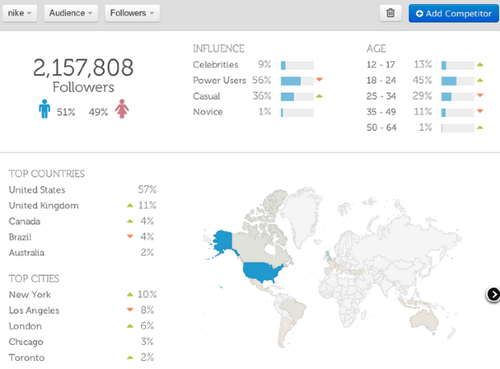Viewport: 500px width, 369px height.
Task: Click the TOP CITIES heading
Action: tap(34, 279)
